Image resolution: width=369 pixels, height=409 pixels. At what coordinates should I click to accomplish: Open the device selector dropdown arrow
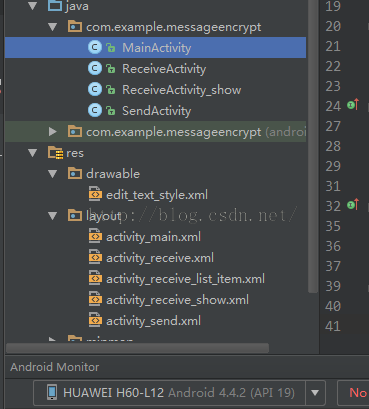315,393
